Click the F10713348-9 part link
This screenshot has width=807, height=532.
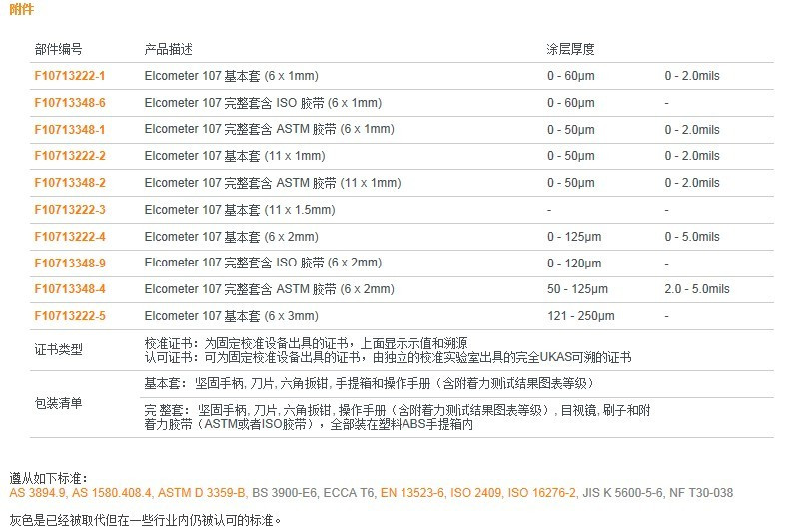pyautogui.click(x=69, y=263)
